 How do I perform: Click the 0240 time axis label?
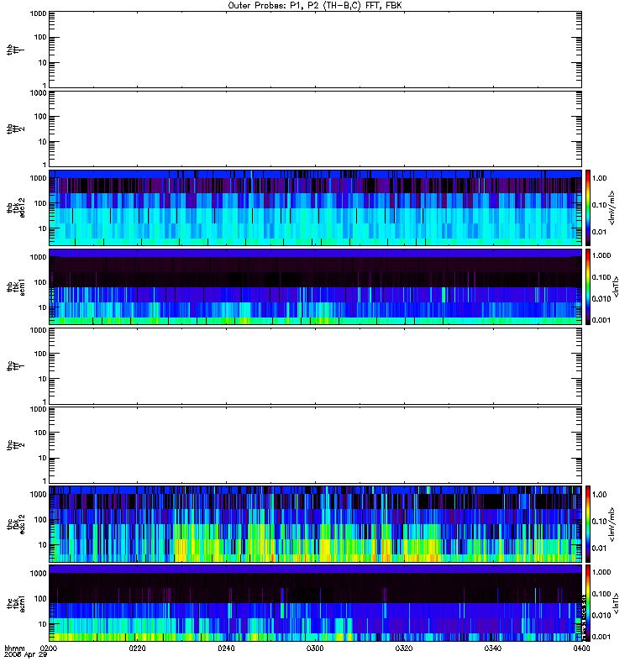click(226, 648)
